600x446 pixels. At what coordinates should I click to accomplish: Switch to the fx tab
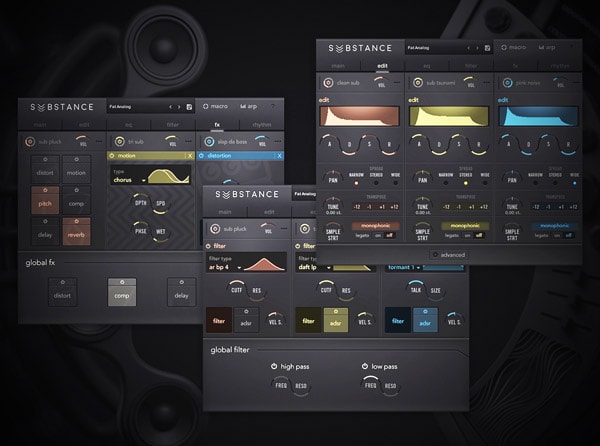tap(216, 125)
